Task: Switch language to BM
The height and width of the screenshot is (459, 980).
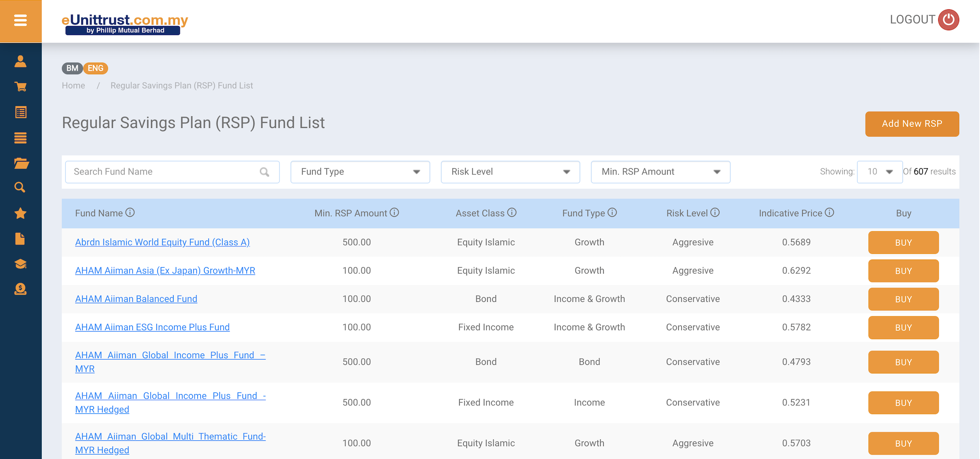Action: pyautogui.click(x=72, y=68)
